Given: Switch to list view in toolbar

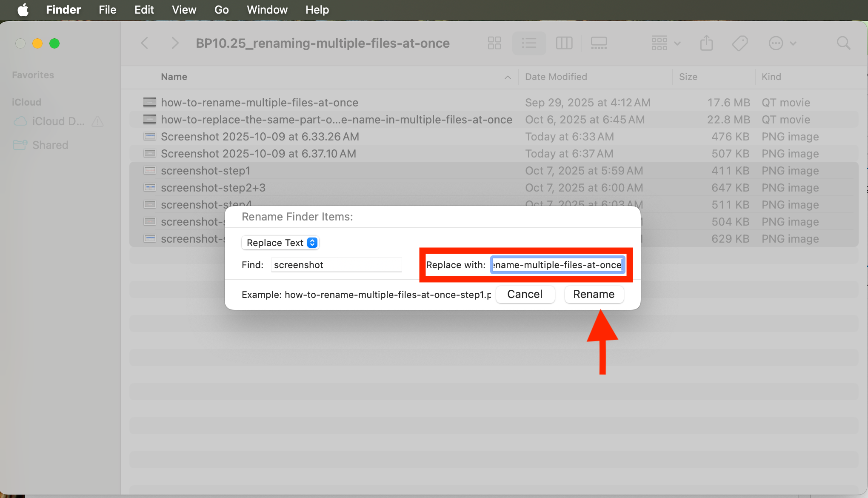Looking at the screenshot, I should click(x=529, y=43).
